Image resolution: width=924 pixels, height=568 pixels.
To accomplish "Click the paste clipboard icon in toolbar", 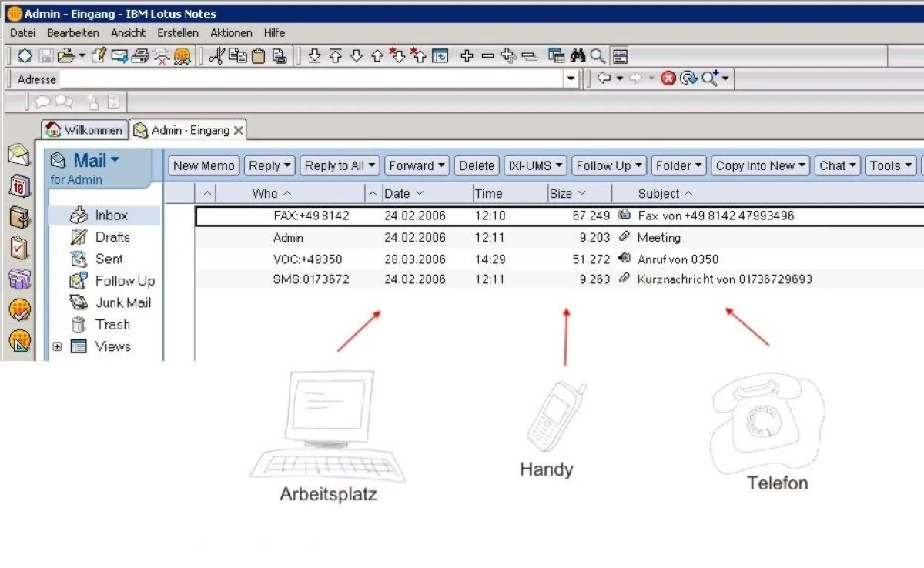I will tap(259, 56).
